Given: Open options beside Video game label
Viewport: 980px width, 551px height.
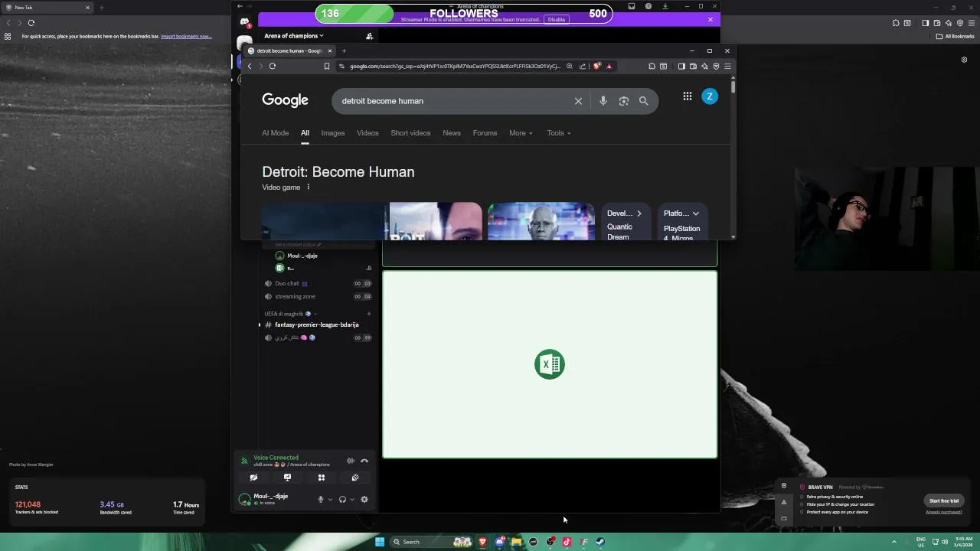Looking at the screenshot, I should click(x=309, y=187).
